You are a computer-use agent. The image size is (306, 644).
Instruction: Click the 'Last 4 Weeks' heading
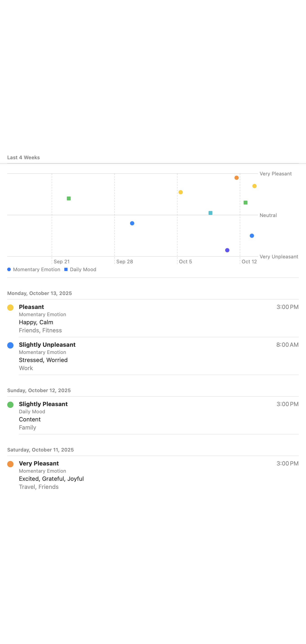click(x=24, y=157)
